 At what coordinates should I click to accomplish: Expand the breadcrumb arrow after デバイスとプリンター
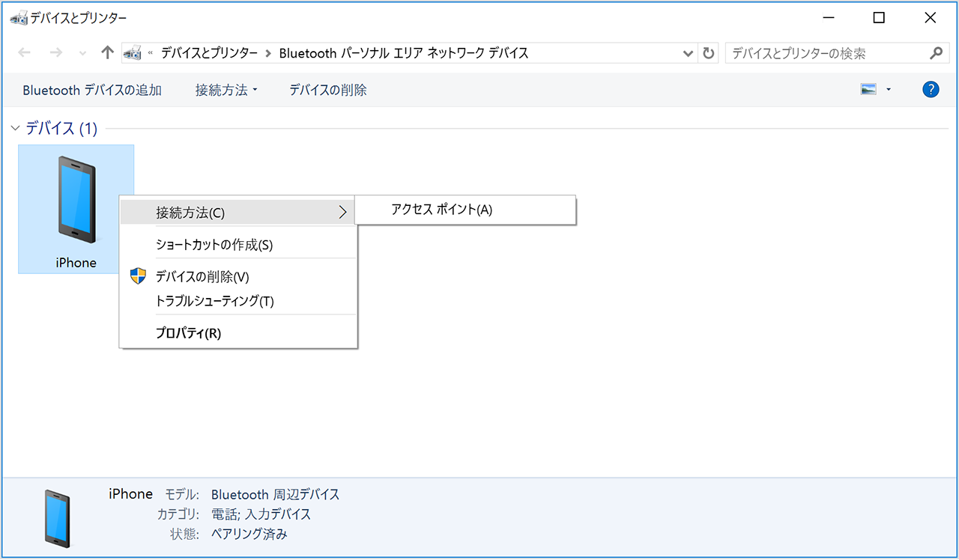pyautogui.click(x=269, y=53)
